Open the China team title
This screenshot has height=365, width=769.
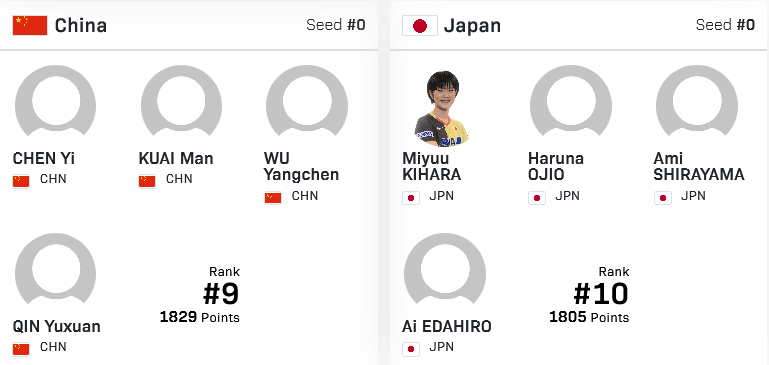point(81,26)
